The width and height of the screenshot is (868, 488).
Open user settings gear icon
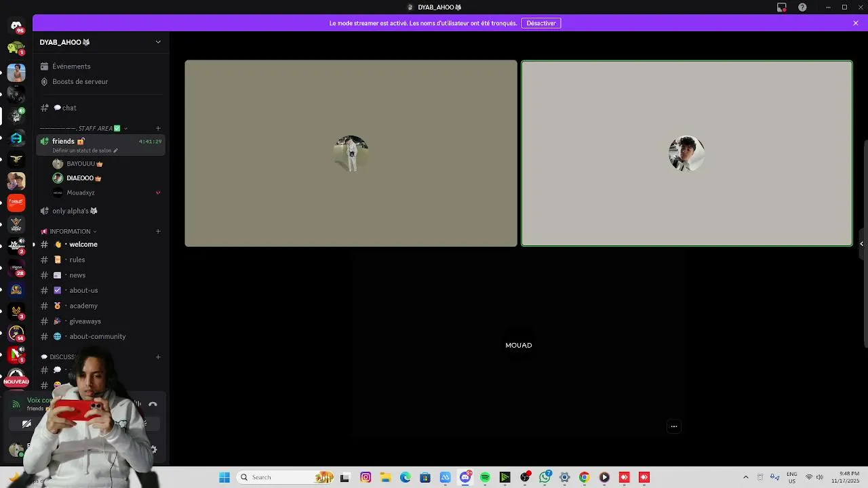[154, 449]
